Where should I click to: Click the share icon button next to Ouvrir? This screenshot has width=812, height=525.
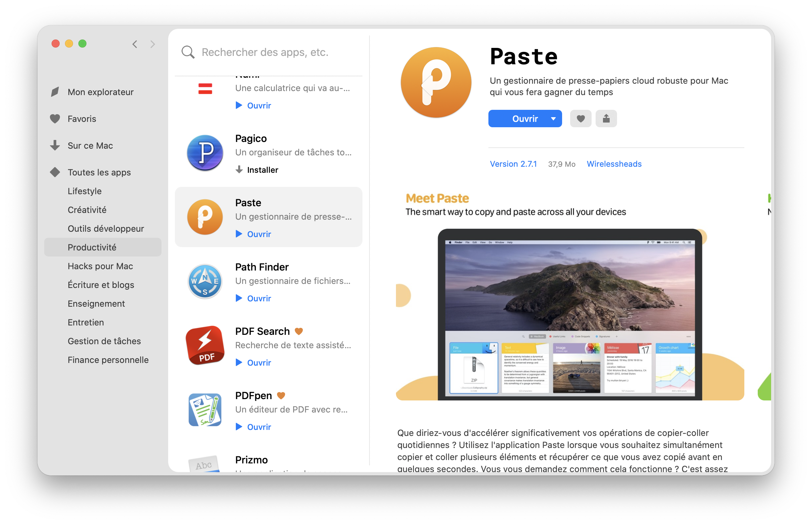coord(606,119)
